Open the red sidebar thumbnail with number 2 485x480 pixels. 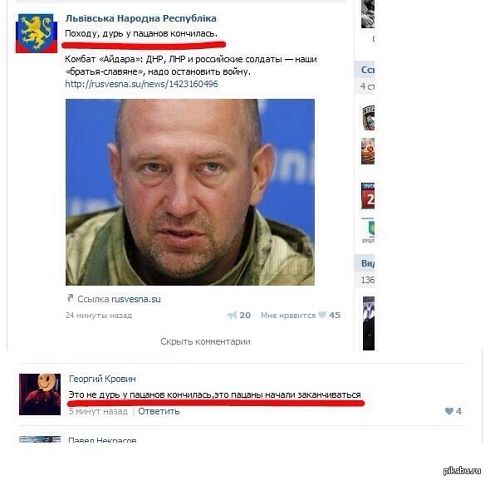pos(368,196)
